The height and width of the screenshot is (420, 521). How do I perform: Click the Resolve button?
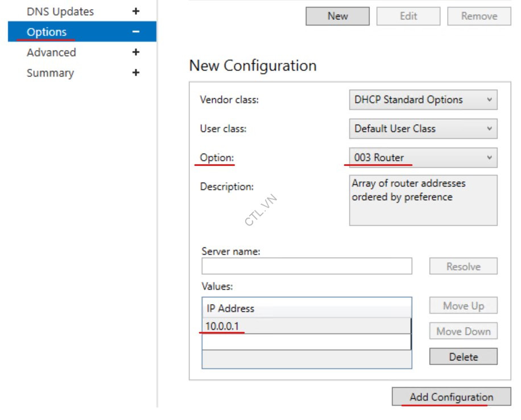pyautogui.click(x=464, y=266)
